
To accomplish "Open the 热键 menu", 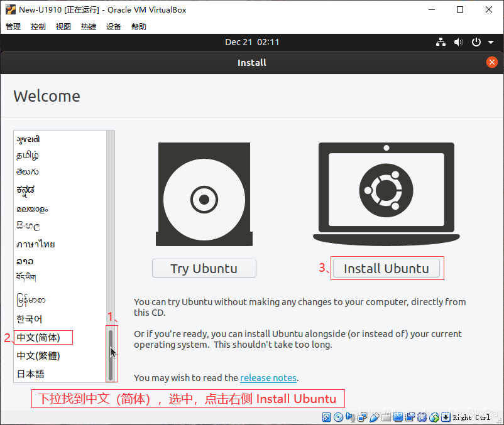I will (x=89, y=26).
